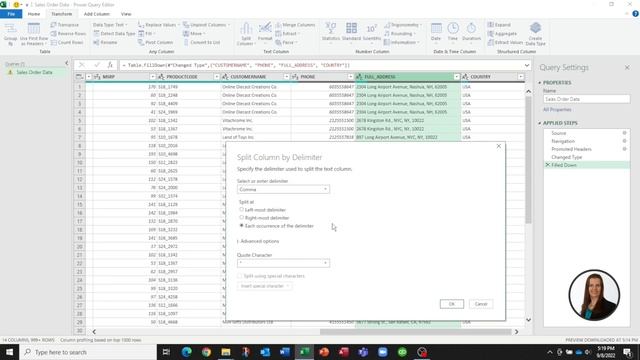Click the Windows search box
This screenshot has width=640, height=360.
88,352
